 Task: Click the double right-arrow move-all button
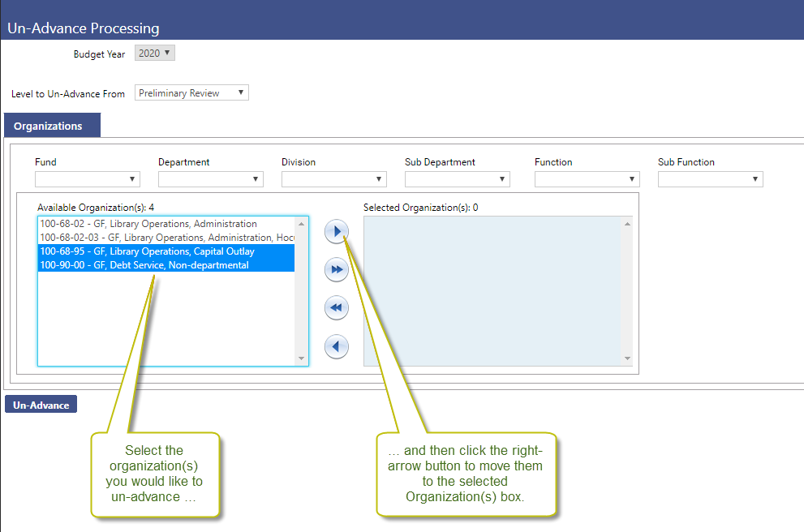point(336,269)
